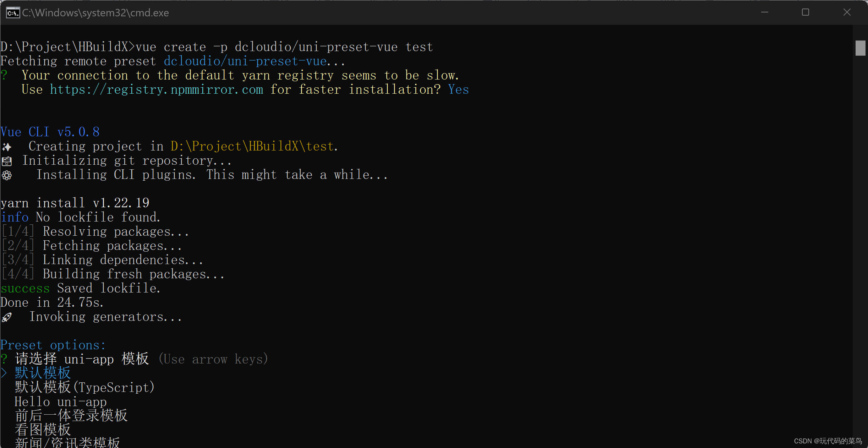Select 前后一体登录模板 from the list
This screenshot has height=448, width=868.
71,416
